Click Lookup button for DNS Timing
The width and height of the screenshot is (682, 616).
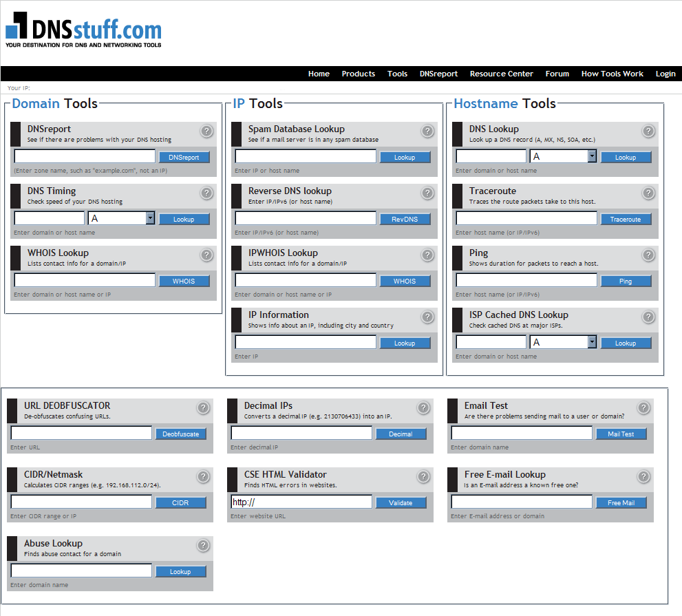184,220
